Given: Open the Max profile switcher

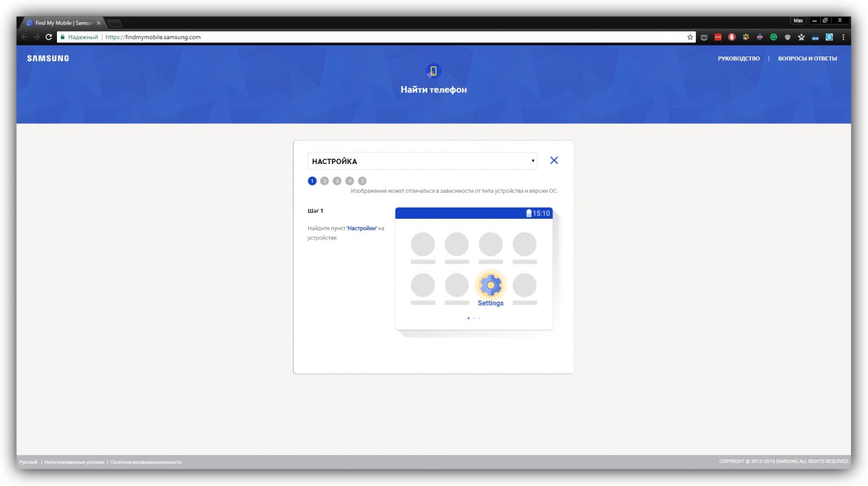Looking at the screenshot, I should click(x=798, y=21).
